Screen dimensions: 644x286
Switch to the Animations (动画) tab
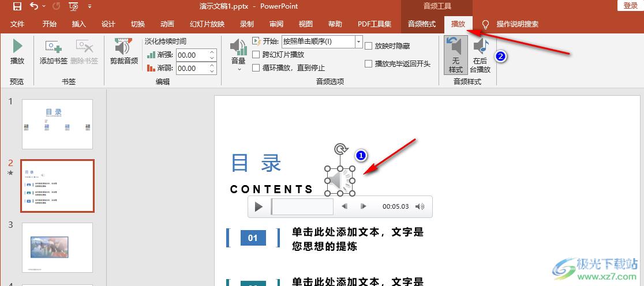(x=167, y=24)
